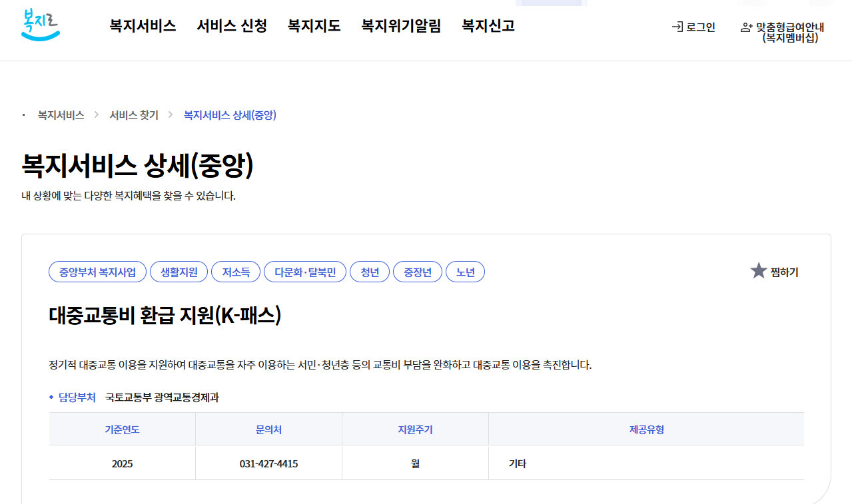
Task: Click the 2025 cell
Action: [122, 463]
